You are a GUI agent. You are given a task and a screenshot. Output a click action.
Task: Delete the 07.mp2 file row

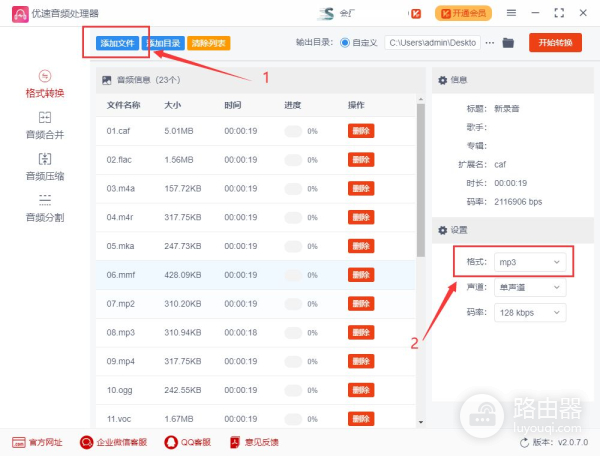click(361, 304)
